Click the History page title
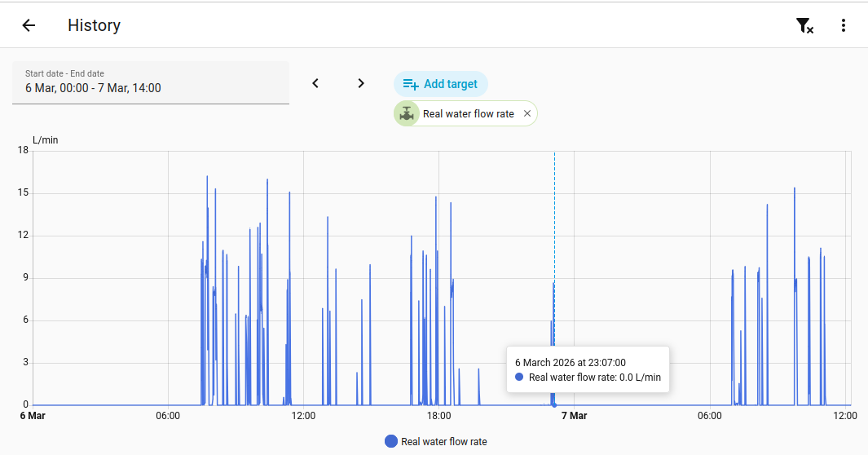This screenshot has height=455, width=868. point(94,25)
